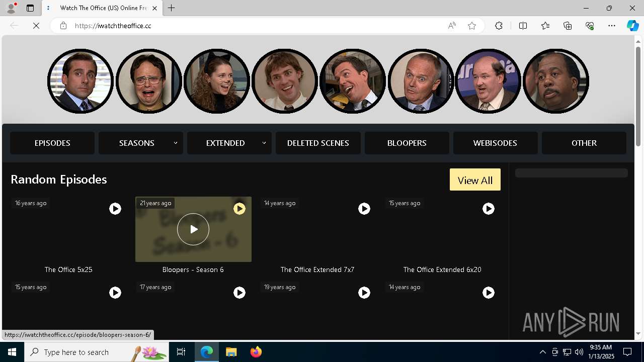Image resolution: width=644 pixels, height=362 pixels.
Task: Open The Office 5x25 title link
Action: pos(68,269)
